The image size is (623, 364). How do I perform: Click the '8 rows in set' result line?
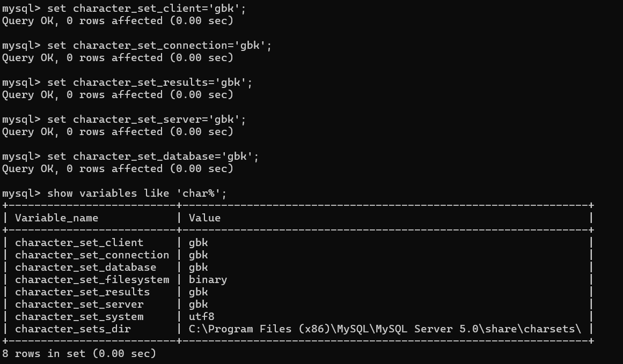click(79, 354)
